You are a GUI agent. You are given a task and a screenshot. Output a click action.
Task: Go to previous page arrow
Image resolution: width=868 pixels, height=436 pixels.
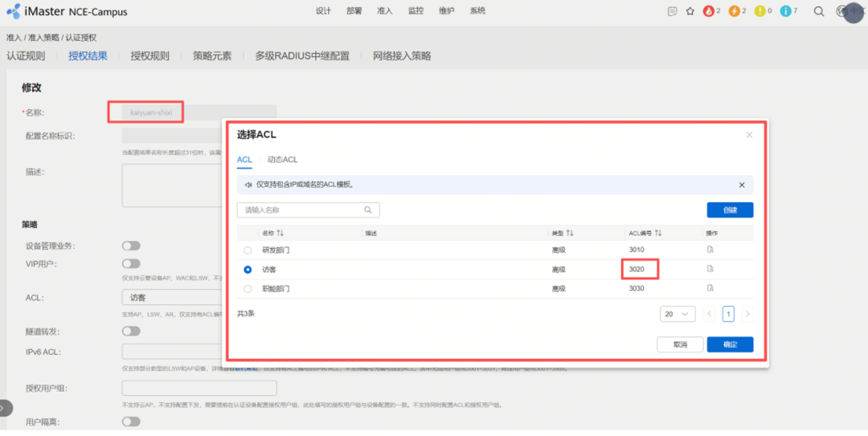click(709, 314)
